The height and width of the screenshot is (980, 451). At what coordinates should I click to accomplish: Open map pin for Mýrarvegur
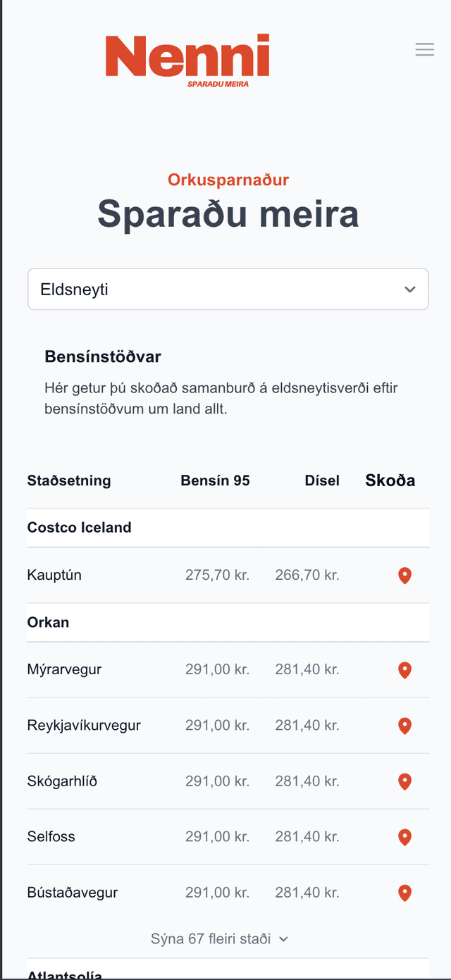(x=404, y=670)
